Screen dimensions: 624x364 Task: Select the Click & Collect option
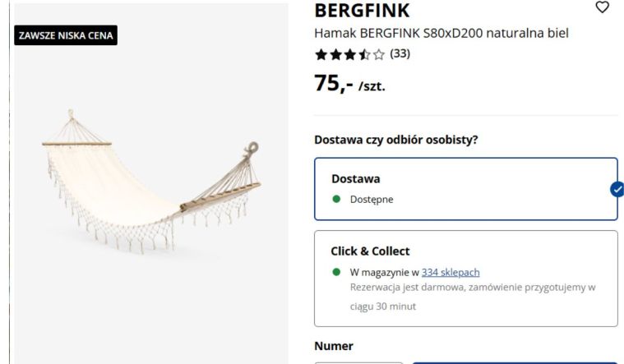click(465, 278)
